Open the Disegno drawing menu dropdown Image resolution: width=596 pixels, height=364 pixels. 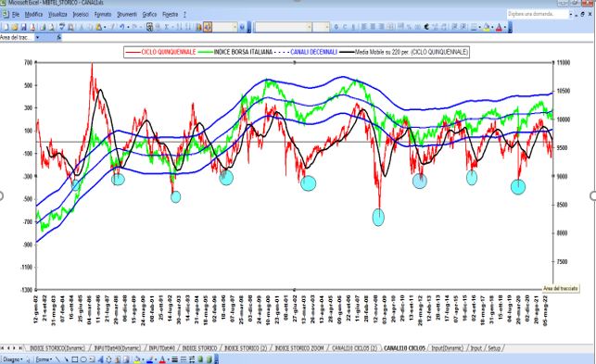pos(12,359)
